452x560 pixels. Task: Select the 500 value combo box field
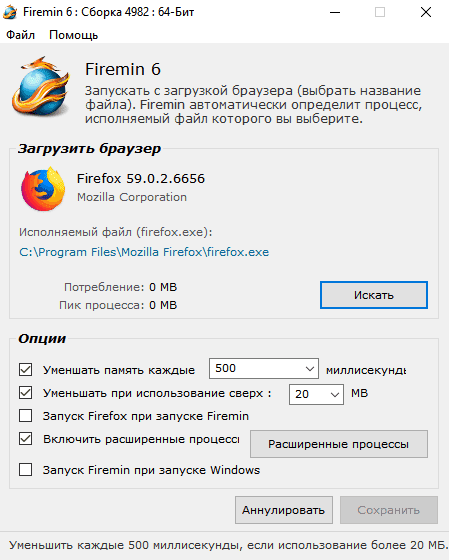click(264, 369)
